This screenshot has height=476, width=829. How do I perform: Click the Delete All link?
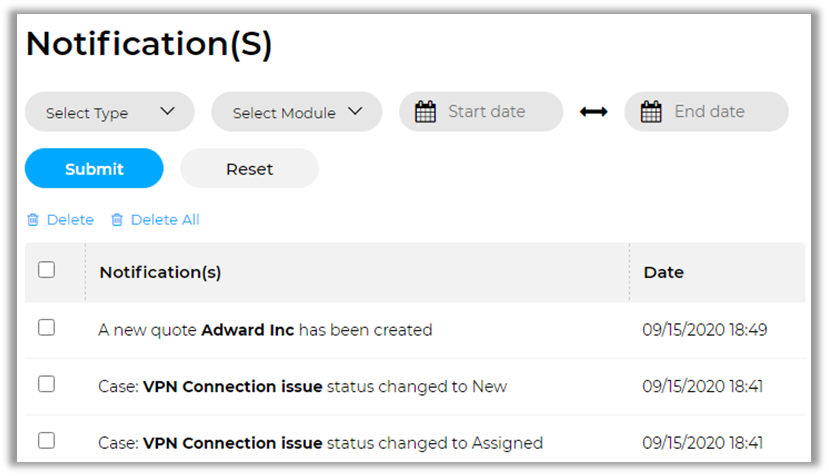coord(165,220)
